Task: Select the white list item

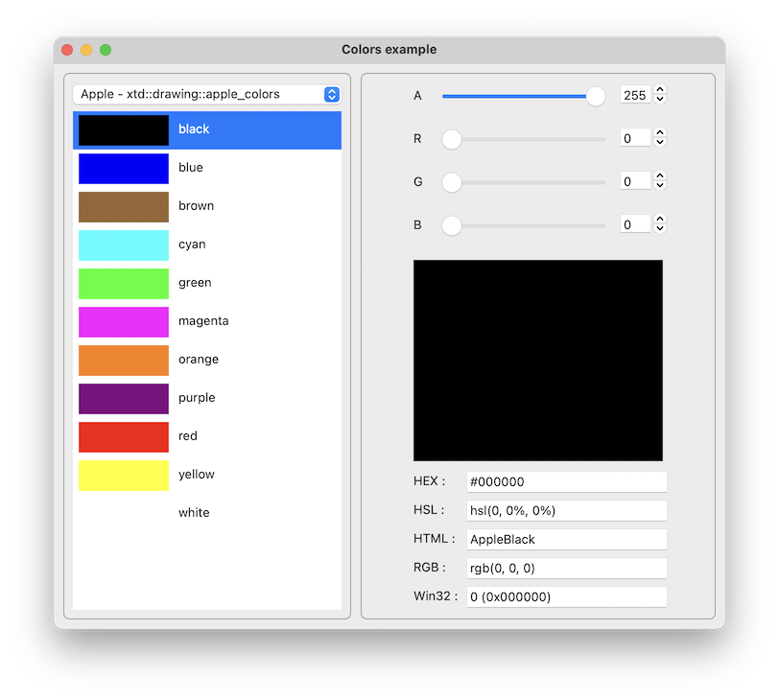Action: coord(193,513)
